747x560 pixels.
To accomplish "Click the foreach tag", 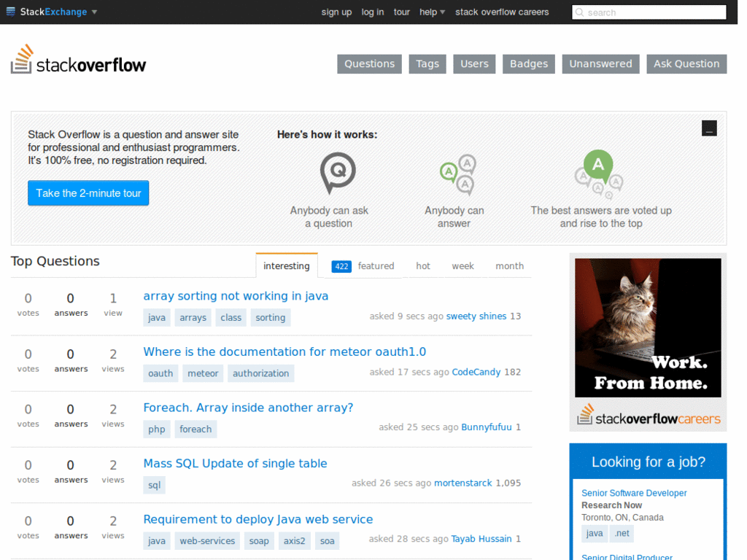I will (196, 429).
